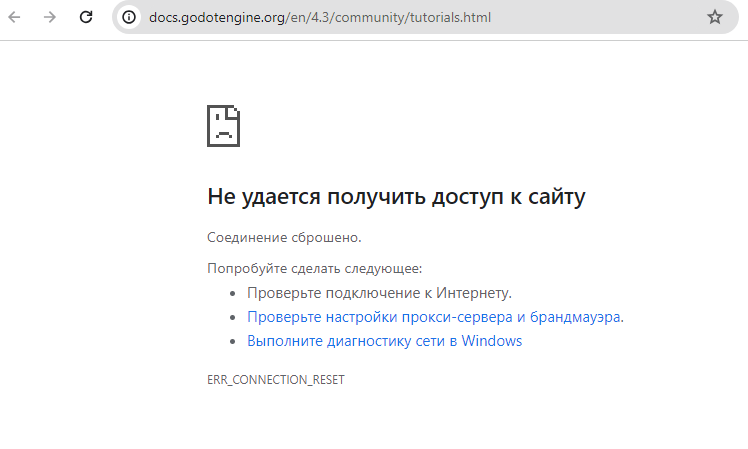Select the URL in the address bar
This screenshot has height=449, width=748.
point(320,18)
